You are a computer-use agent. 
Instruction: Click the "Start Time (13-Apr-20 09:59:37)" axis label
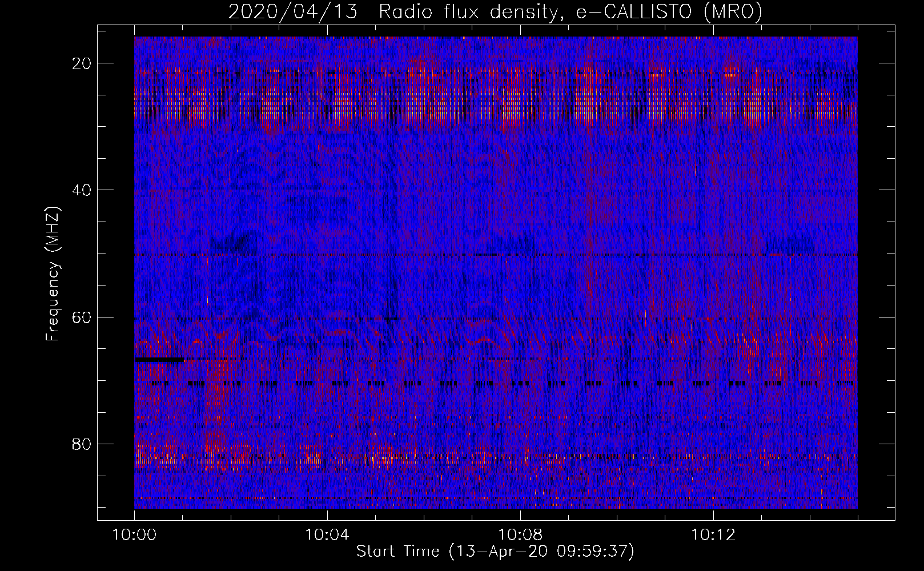pos(495,552)
